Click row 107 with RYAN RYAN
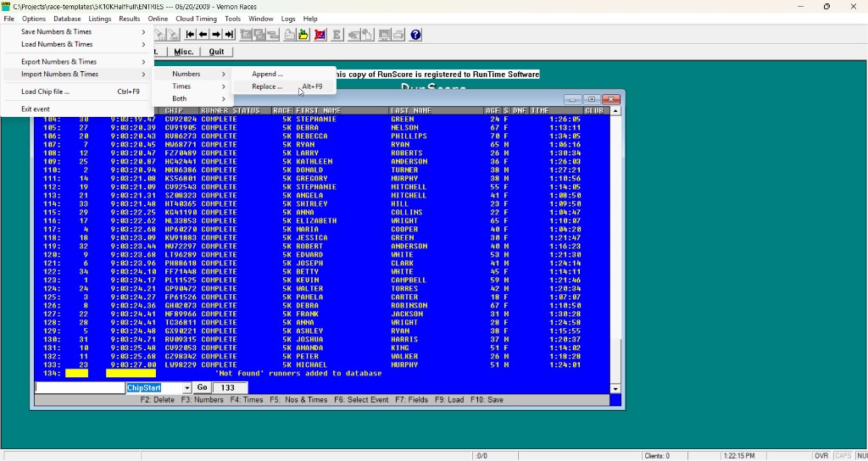The height and width of the screenshot is (461, 868). pyautogui.click(x=322, y=144)
